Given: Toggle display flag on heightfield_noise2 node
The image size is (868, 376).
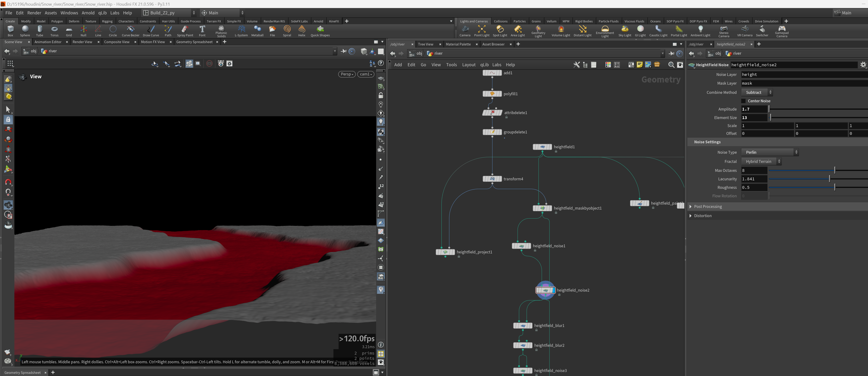Looking at the screenshot, I should (x=553, y=290).
